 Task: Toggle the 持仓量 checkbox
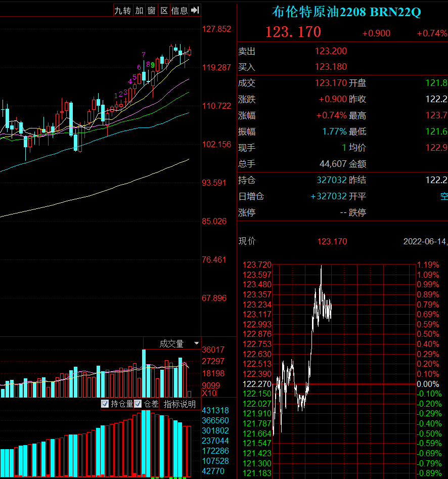tap(105, 404)
